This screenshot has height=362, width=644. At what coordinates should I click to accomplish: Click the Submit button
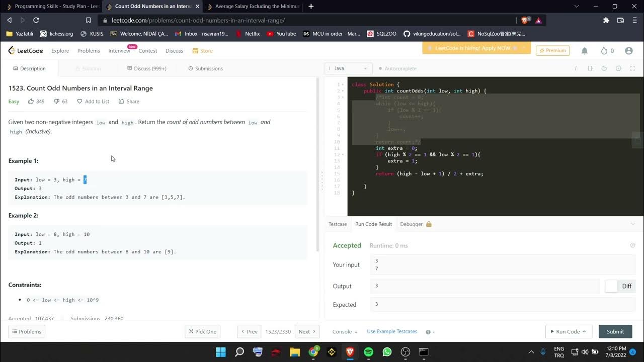point(615,332)
